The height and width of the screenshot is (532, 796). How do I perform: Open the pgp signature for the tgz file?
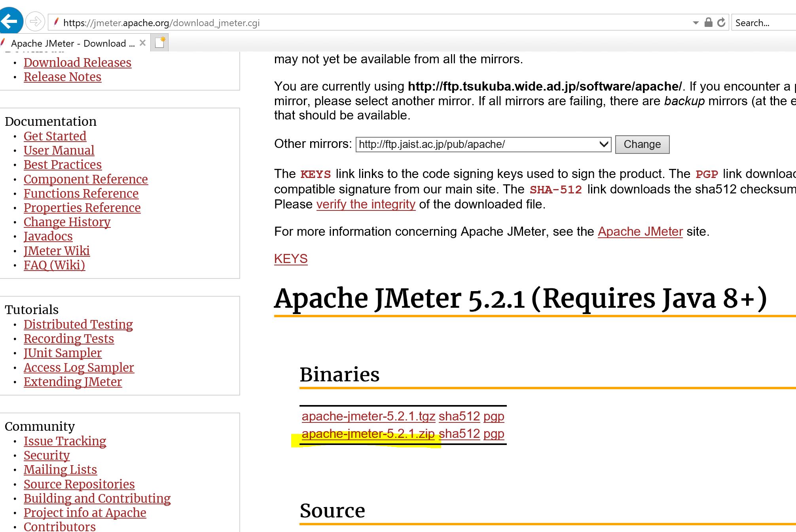point(493,416)
